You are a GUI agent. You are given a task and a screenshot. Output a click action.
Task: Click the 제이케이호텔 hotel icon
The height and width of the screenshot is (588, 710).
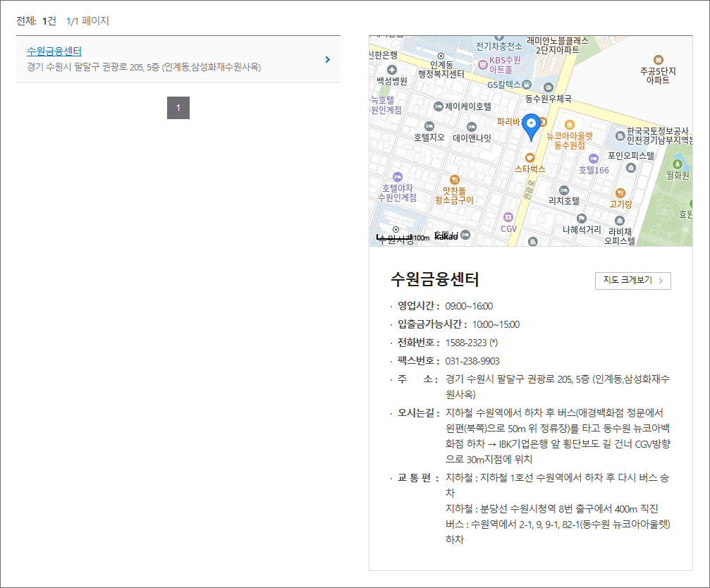439,106
